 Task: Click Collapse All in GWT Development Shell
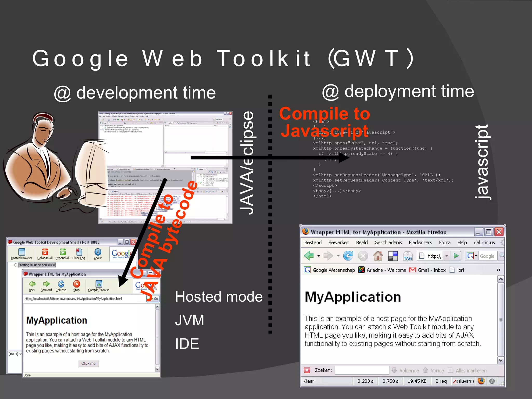tap(45, 254)
